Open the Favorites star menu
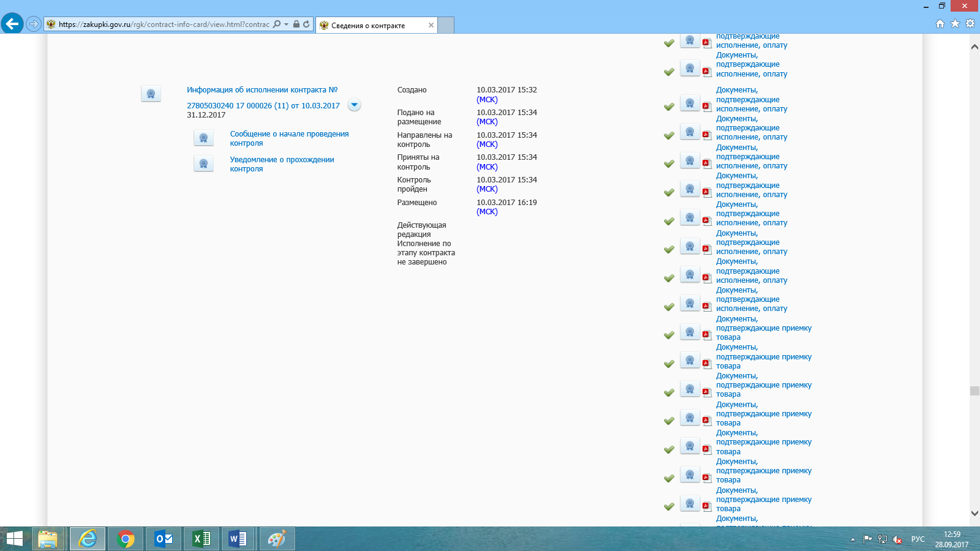The height and width of the screenshot is (551, 980). pyautogui.click(x=955, y=24)
